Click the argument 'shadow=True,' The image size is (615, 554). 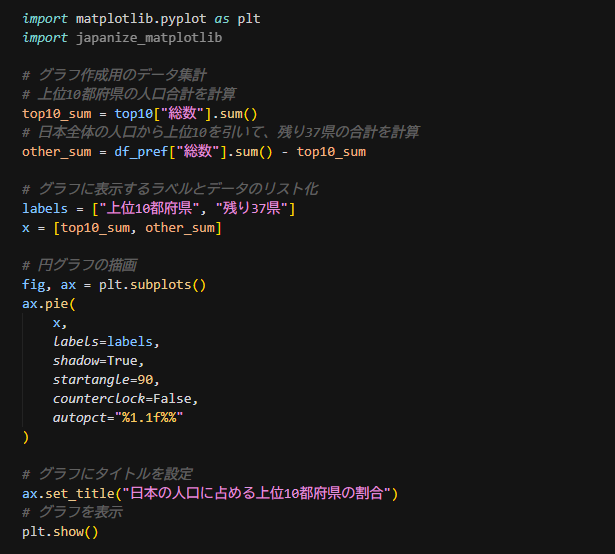(x=99, y=361)
